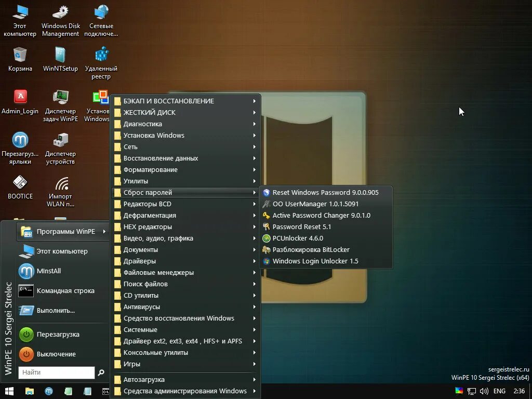Viewport: 532px width, 399px height.
Task: Expand БЭКАП И ВОССТАНОВЛЕНИЕ submenu
Action: (185, 101)
